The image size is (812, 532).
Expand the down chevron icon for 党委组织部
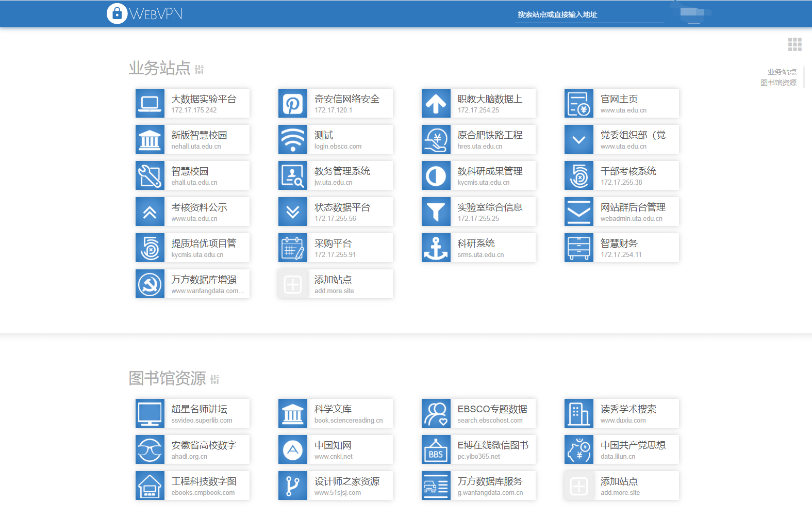click(578, 139)
